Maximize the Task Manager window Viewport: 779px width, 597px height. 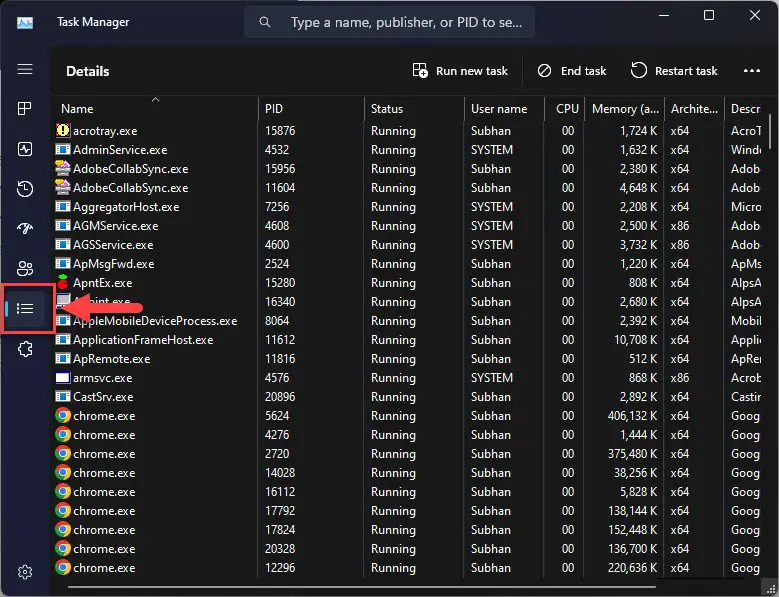[x=709, y=15]
